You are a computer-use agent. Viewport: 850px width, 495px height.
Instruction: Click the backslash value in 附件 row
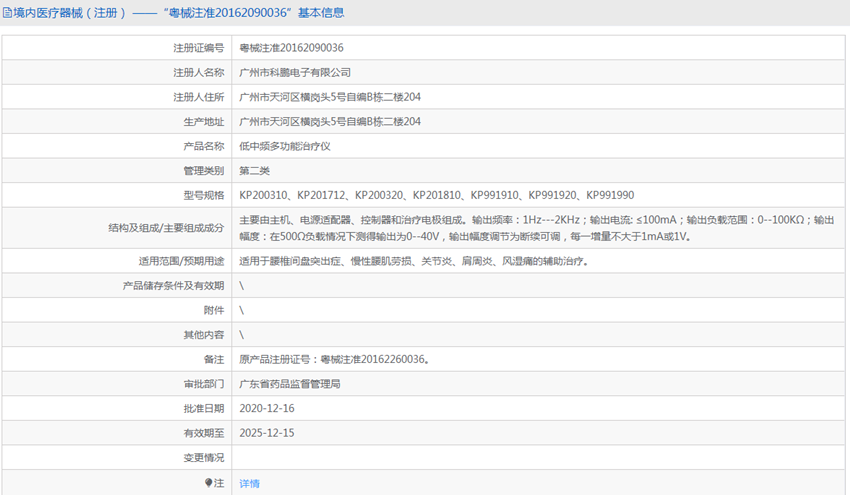[241, 310]
